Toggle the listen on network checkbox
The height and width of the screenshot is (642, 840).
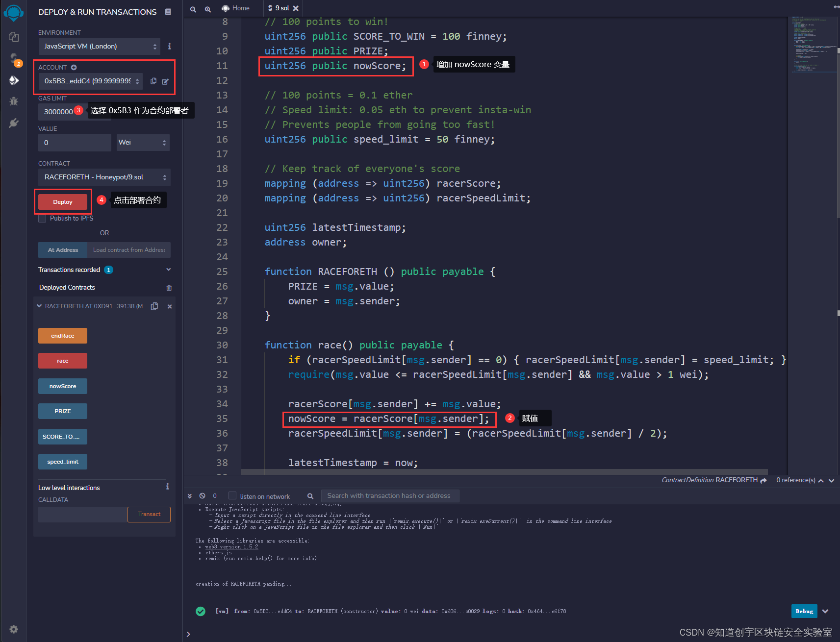click(232, 496)
